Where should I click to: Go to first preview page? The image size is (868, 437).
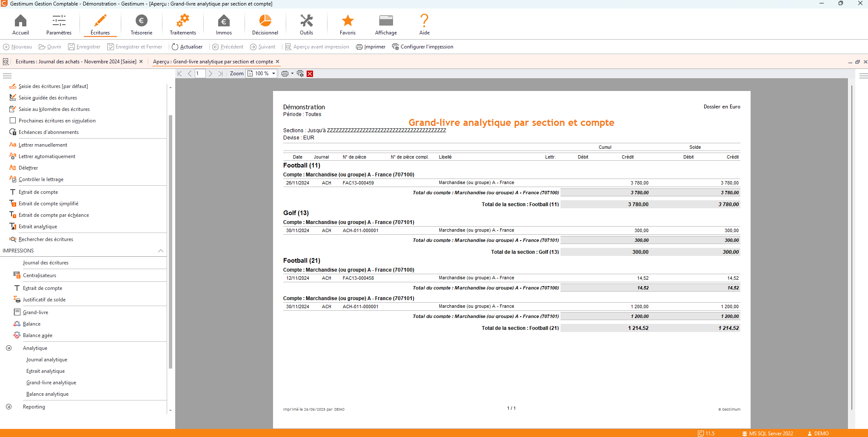coord(180,74)
